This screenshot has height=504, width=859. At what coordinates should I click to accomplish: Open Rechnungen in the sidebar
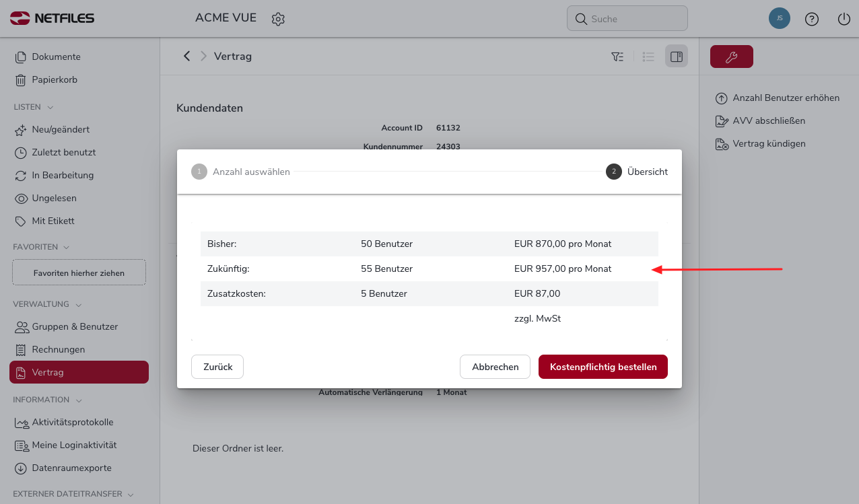(x=58, y=349)
